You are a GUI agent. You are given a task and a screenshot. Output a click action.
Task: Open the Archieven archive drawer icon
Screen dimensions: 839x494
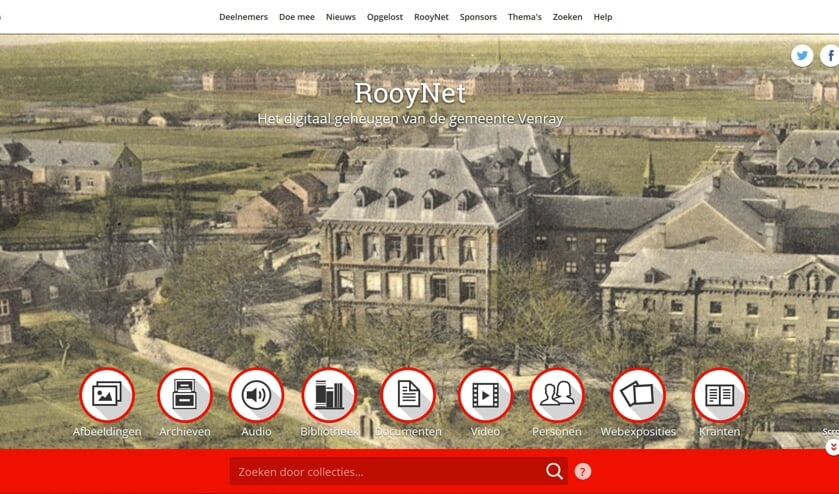[185, 396]
